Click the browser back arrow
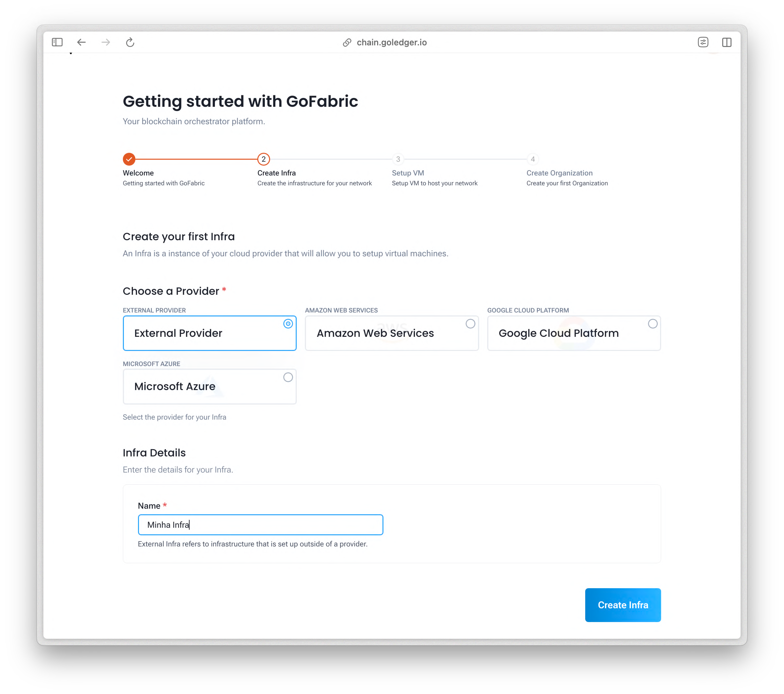 pyautogui.click(x=81, y=42)
